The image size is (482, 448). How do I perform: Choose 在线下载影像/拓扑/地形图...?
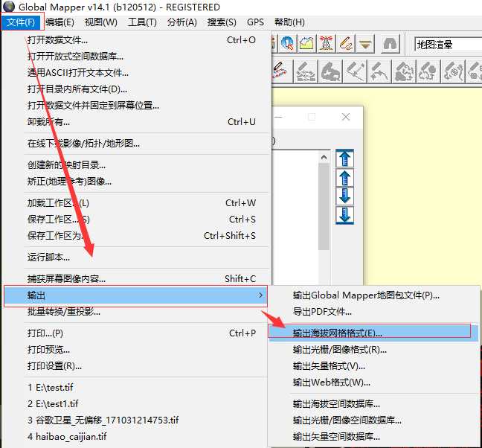[137, 144]
